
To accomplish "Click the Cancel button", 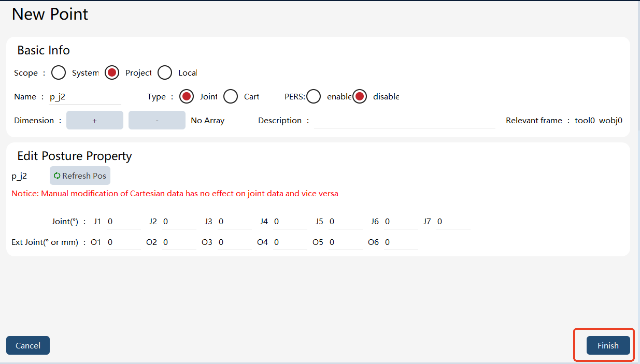I will point(28,345).
